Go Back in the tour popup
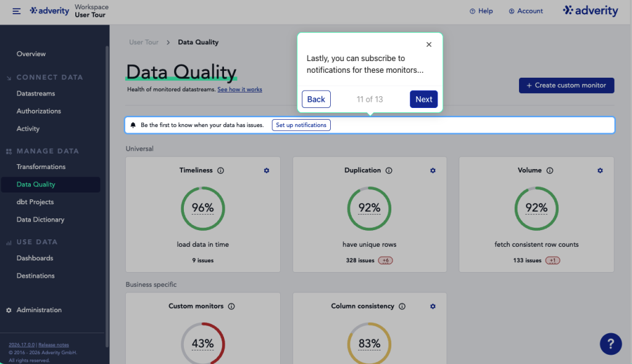This screenshot has width=632, height=364. (x=316, y=99)
